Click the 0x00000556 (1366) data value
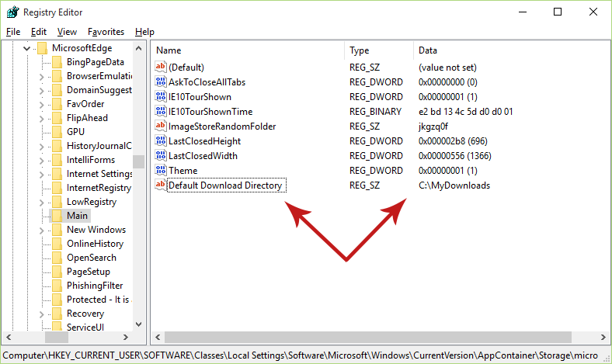This screenshot has width=612, height=364. click(454, 156)
